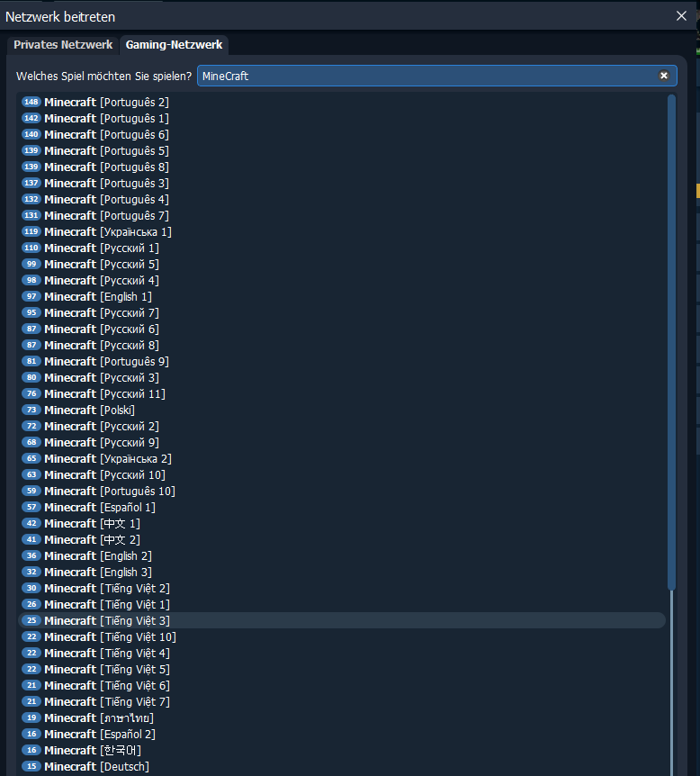Select Minecraft [Português 1]
Screen dimensions: 700x776
coord(342,118)
